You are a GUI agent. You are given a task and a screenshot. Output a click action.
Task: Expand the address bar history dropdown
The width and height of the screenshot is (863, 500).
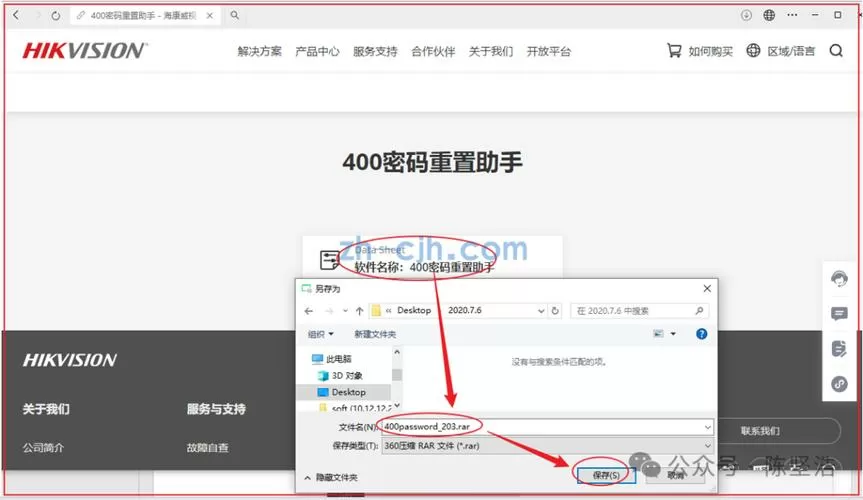pyautogui.click(x=541, y=311)
